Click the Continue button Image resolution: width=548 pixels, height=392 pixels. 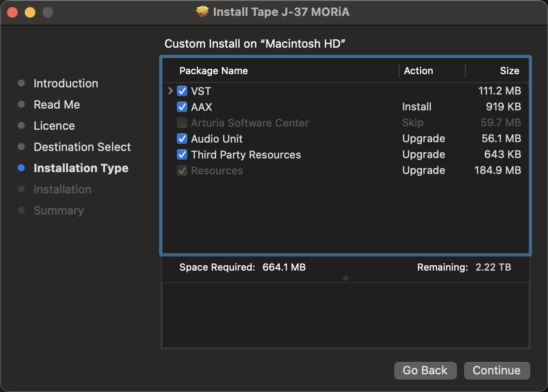(x=497, y=370)
